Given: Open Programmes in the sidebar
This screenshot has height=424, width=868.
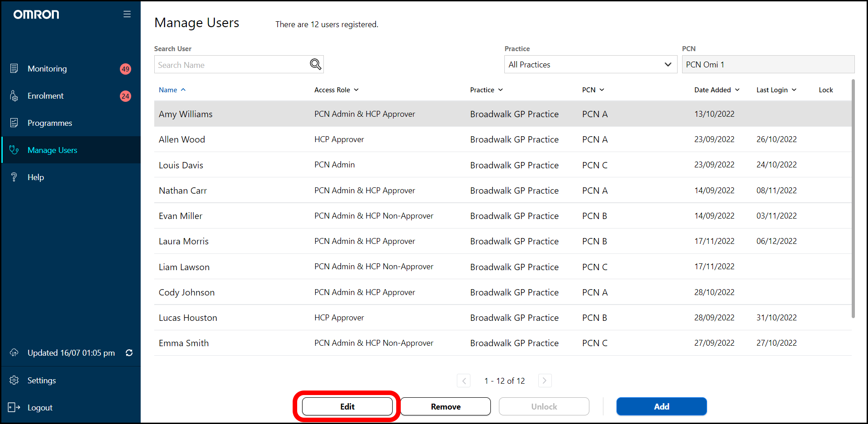Looking at the screenshot, I should [50, 123].
